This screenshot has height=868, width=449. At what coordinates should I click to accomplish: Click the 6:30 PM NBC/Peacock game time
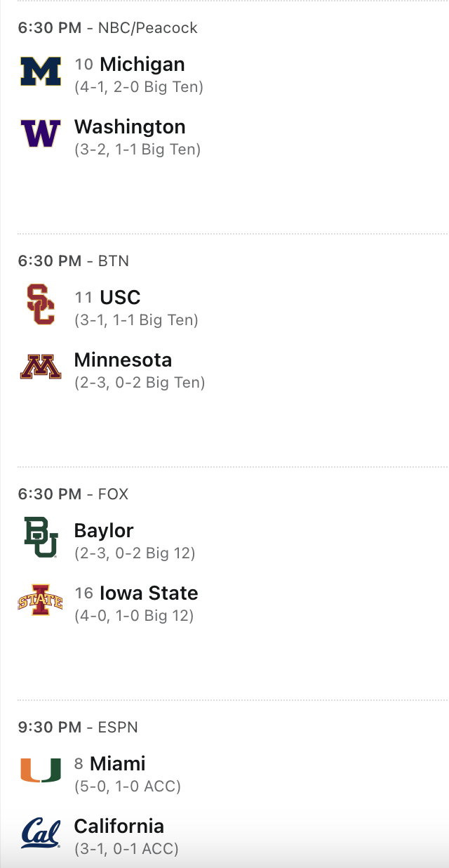coord(108,28)
